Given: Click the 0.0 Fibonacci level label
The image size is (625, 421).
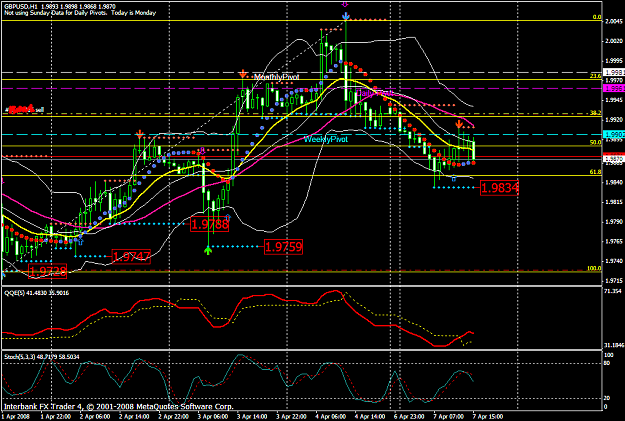Looking at the screenshot, I should (x=596, y=17).
